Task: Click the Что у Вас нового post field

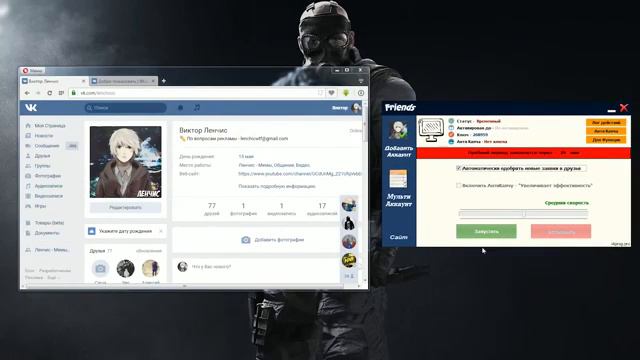Action: (261, 267)
